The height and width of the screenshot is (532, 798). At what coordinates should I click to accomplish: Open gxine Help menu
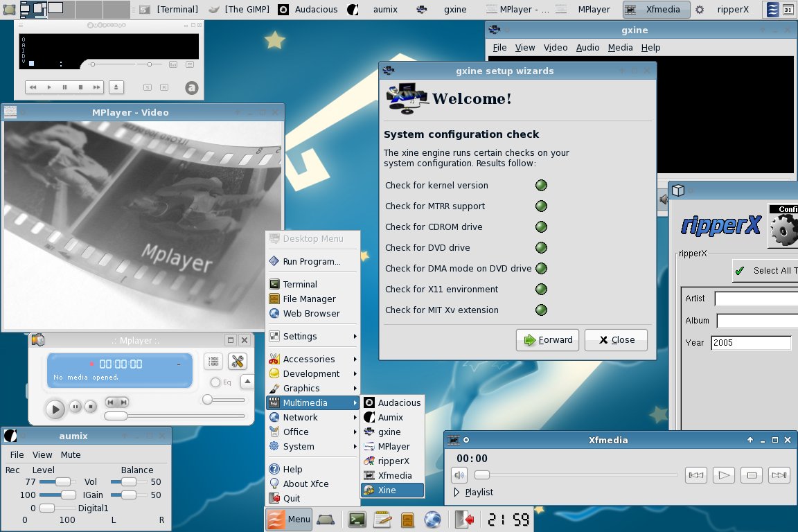pos(650,47)
